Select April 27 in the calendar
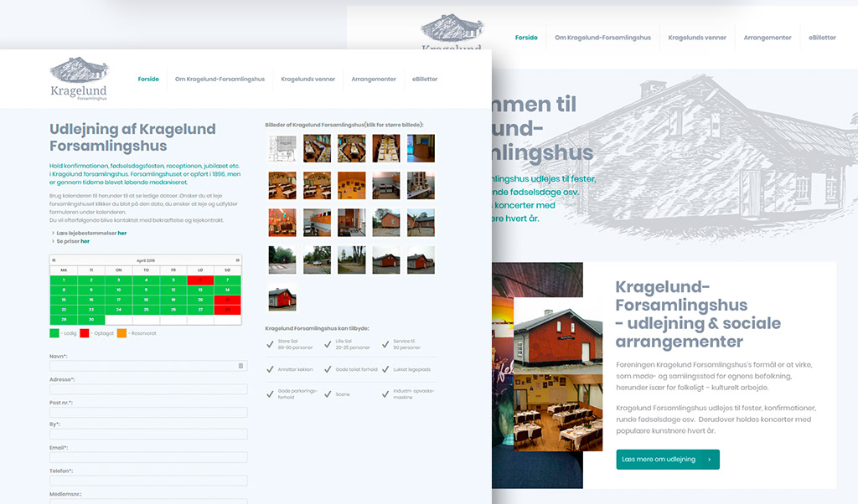The image size is (858, 504). [200, 310]
